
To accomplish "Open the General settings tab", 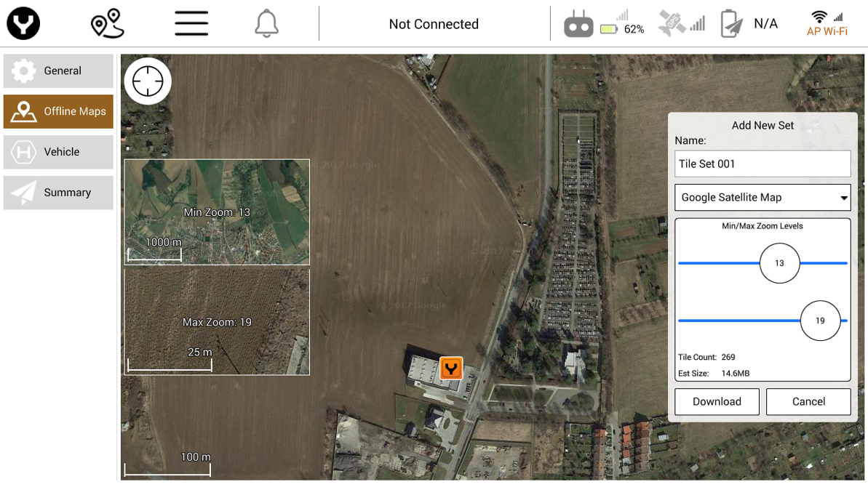I will 58,71.
